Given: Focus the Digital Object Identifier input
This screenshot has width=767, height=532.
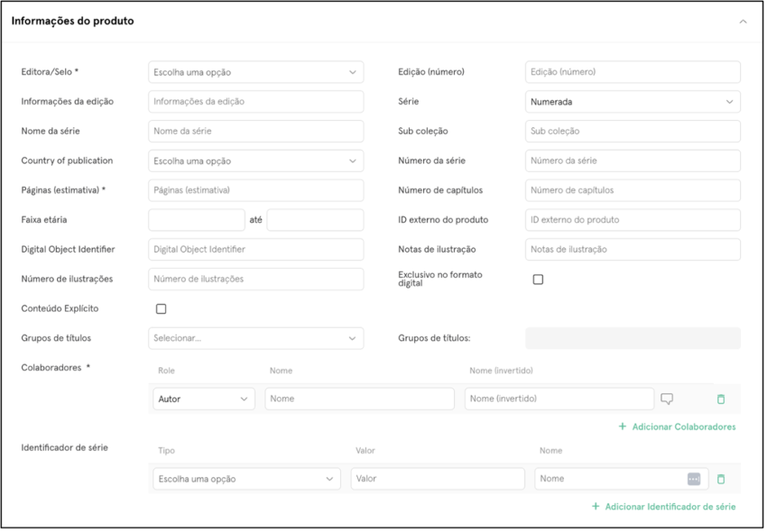Looking at the screenshot, I should point(256,250).
